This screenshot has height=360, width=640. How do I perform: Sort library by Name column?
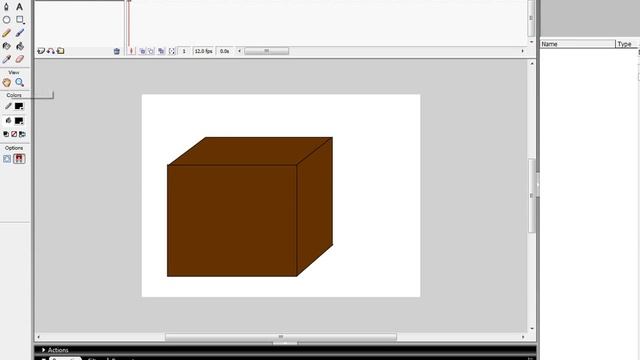click(578, 44)
